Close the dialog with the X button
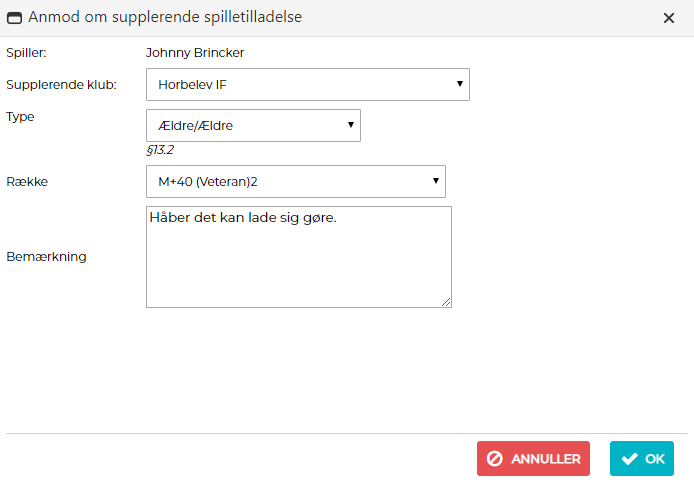Image resolution: width=694 pixels, height=494 pixels. pos(669,17)
